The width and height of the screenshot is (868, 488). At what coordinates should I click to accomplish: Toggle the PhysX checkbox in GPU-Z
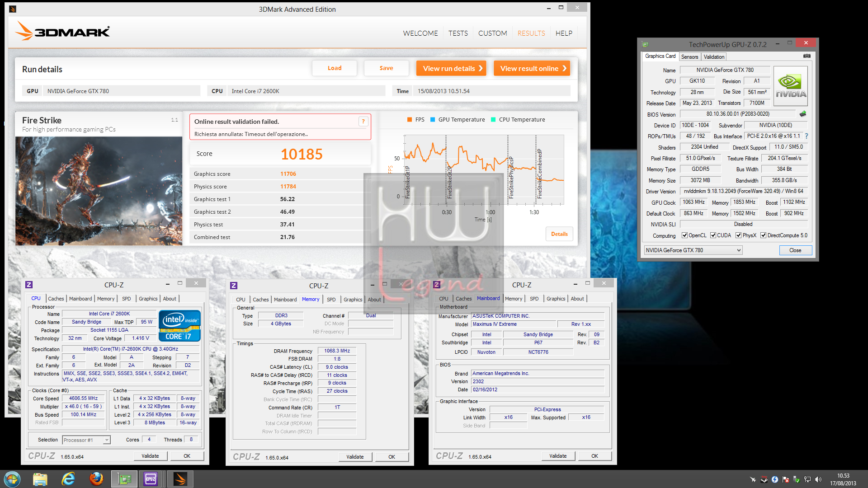738,235
